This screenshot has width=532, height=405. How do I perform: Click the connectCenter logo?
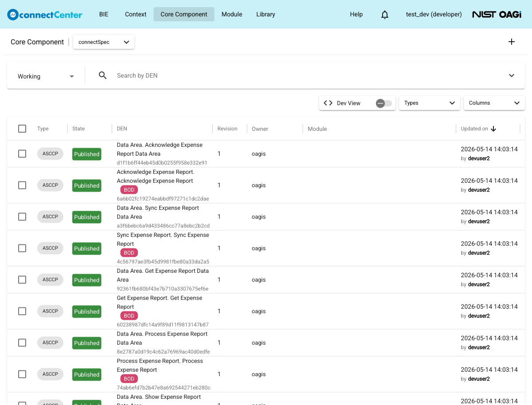pyautogui.click(x=45, y=14)
